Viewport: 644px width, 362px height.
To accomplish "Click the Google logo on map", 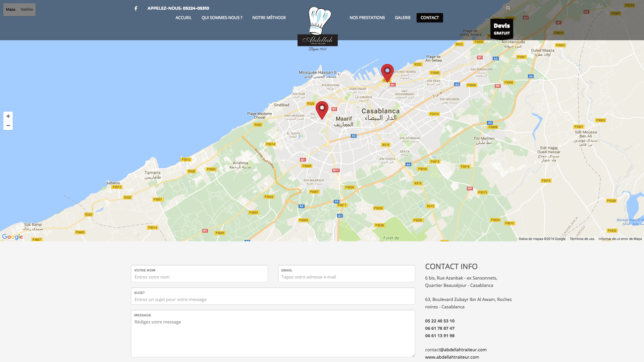I will (x=12, y=237).
